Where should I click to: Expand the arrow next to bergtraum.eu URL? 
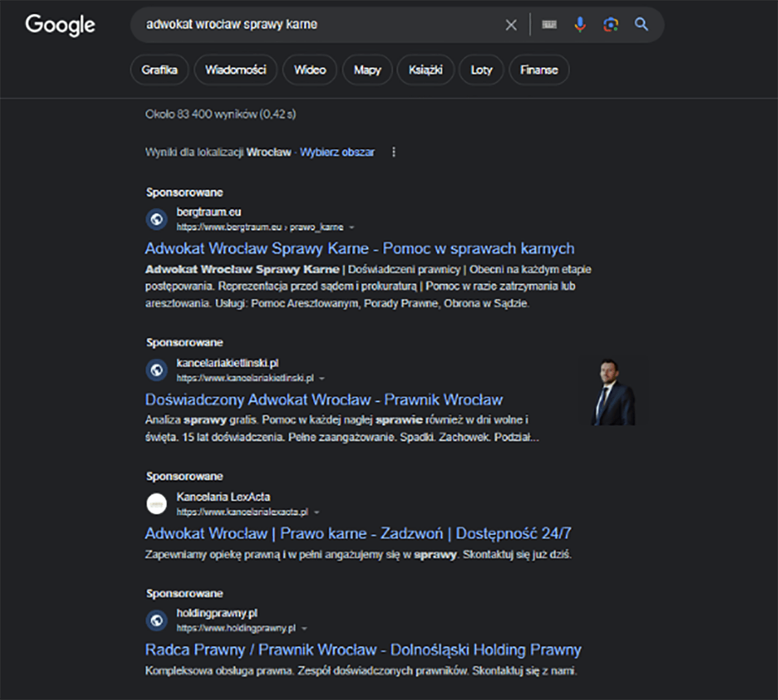tap(352, 227)
